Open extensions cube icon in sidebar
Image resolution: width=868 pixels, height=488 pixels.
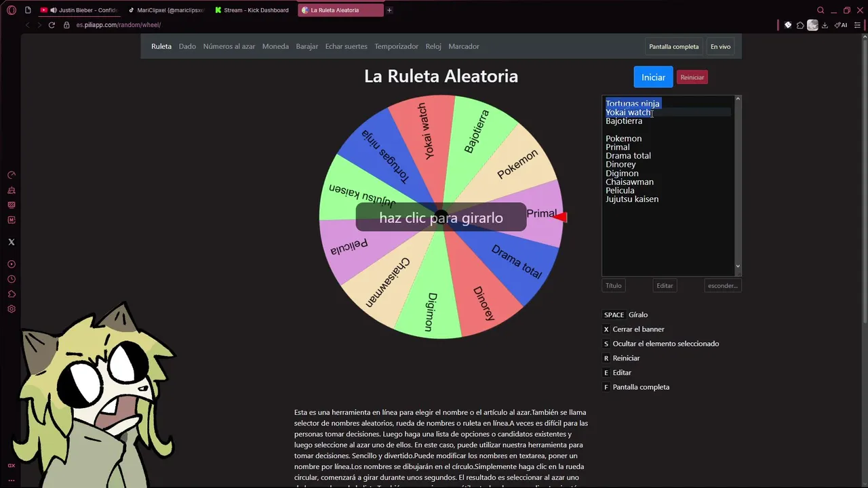point(12,294)
